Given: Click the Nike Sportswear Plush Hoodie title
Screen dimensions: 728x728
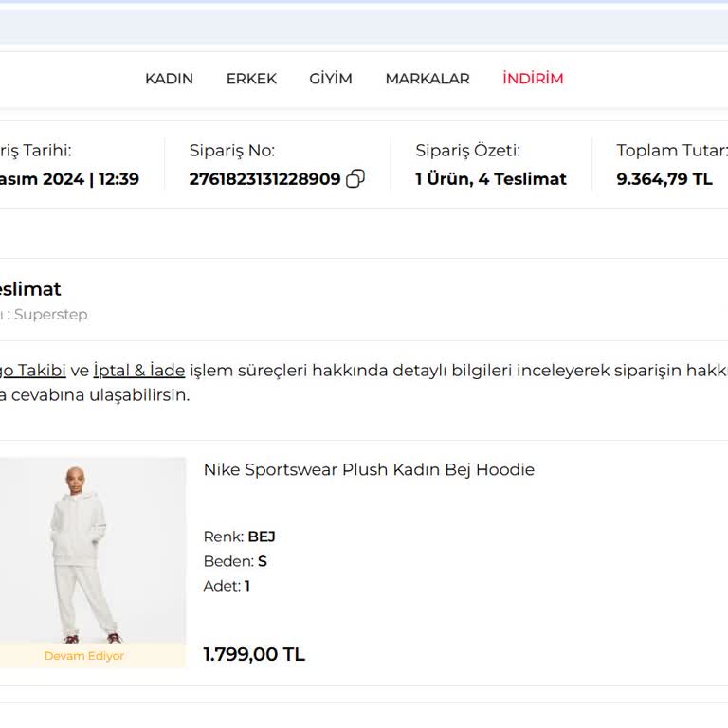Looking at the screenshot, I should [x=369, y=470].
